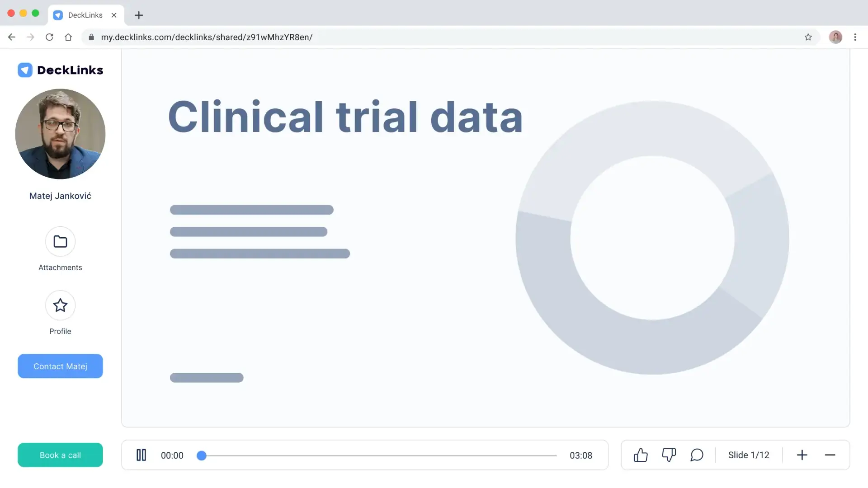Reload the page
This screenshot has height=488, width=868.
pos(49,37)
